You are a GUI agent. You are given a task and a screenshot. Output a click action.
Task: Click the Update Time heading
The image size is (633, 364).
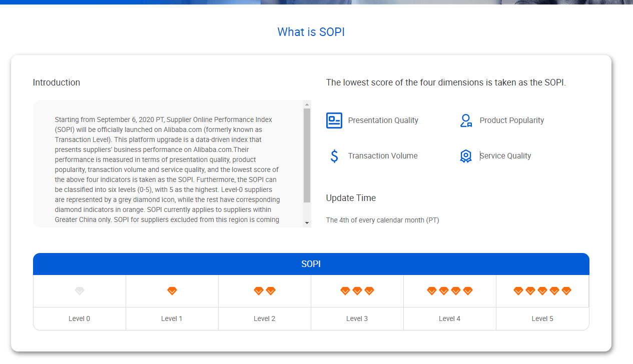click(351, 198)
